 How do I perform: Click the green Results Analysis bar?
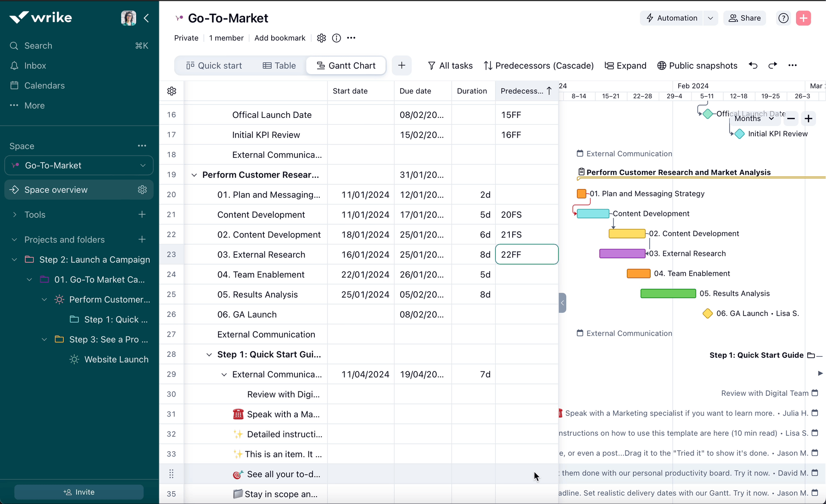pyautogui.click(x=668, y=294)
